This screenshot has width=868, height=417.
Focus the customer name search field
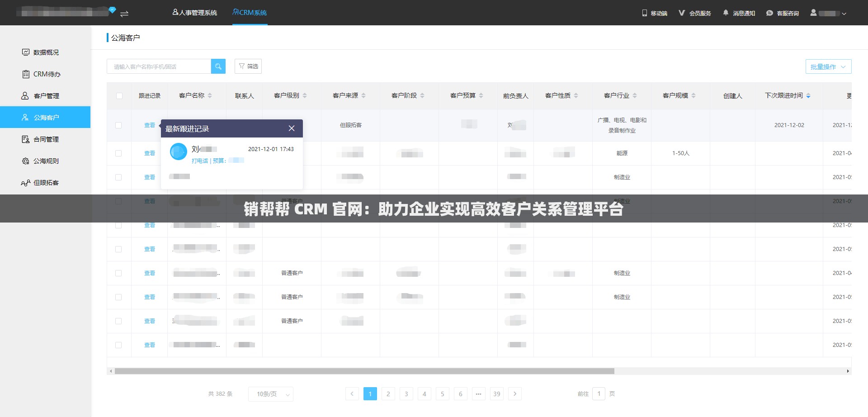[159, 66]
